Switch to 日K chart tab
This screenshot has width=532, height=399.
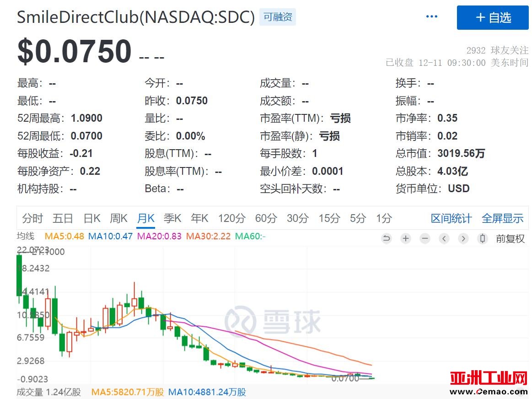(x=92, y=218)
